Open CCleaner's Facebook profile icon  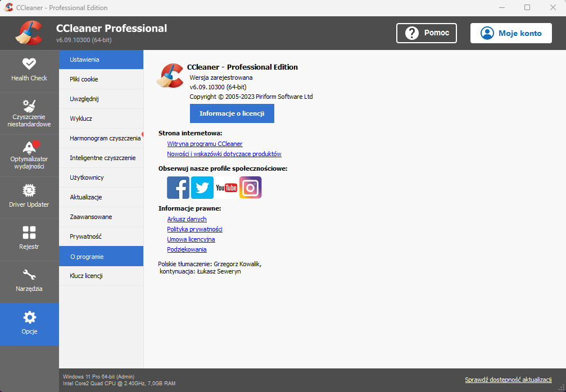click(178, 188)
